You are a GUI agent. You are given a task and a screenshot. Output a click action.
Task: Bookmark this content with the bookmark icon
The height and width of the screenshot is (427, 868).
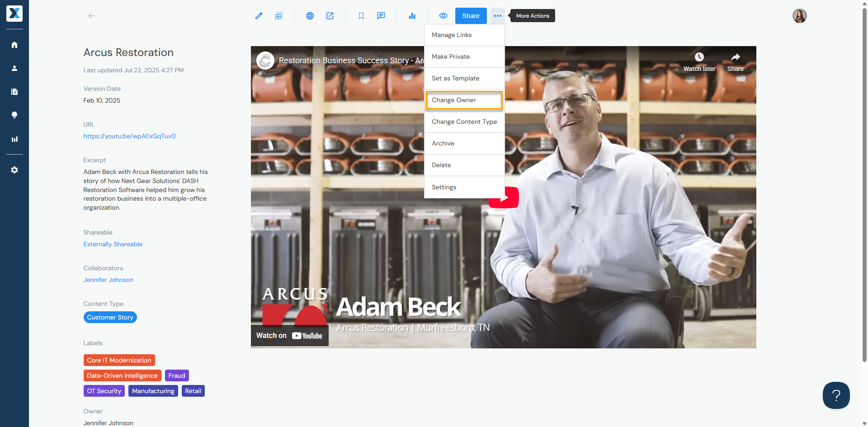click(361, 16)
